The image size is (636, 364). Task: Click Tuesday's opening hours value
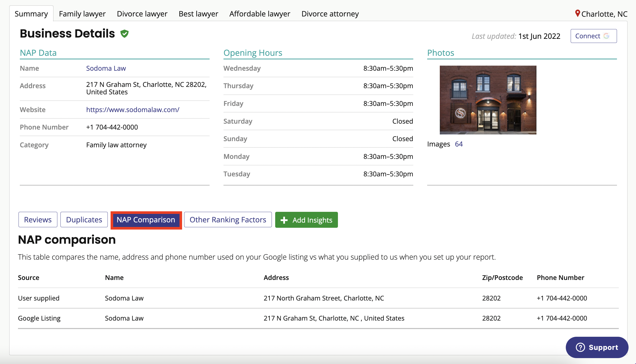point(388,174)
